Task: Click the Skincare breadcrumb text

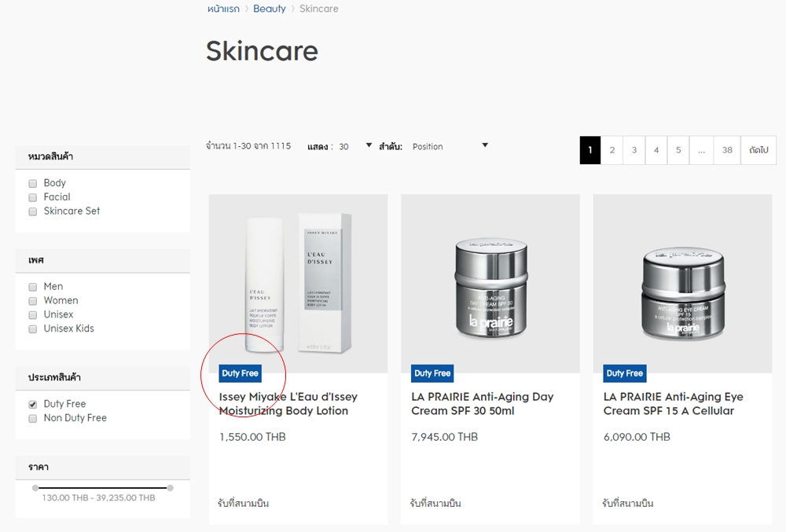Action: [x=319, y=9]
